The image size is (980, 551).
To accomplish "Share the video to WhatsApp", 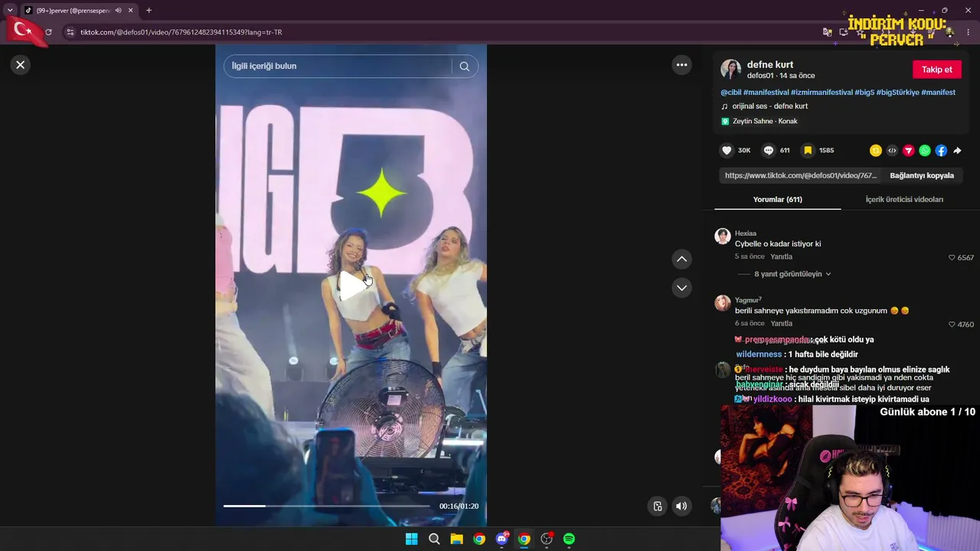I will 925,151.
